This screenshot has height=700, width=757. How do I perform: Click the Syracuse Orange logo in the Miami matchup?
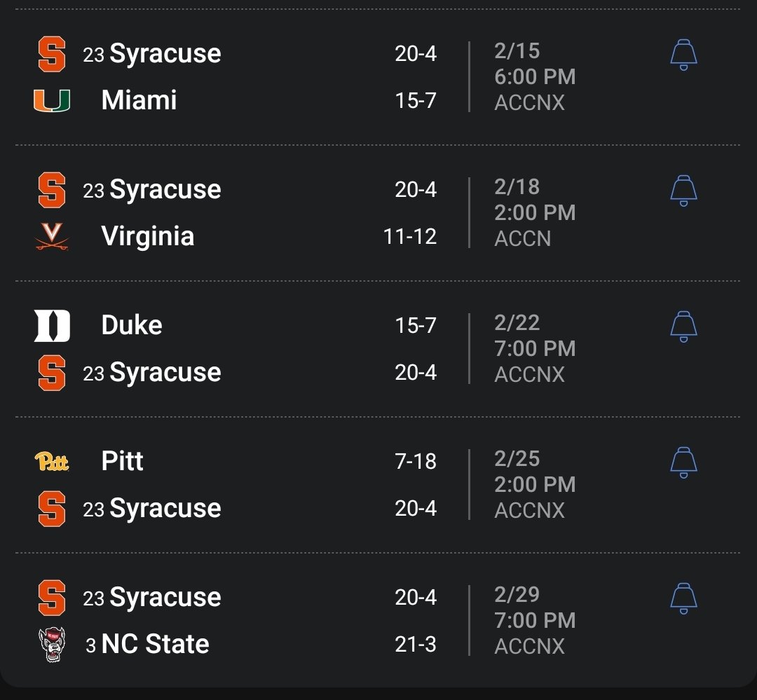coord(53,53)
